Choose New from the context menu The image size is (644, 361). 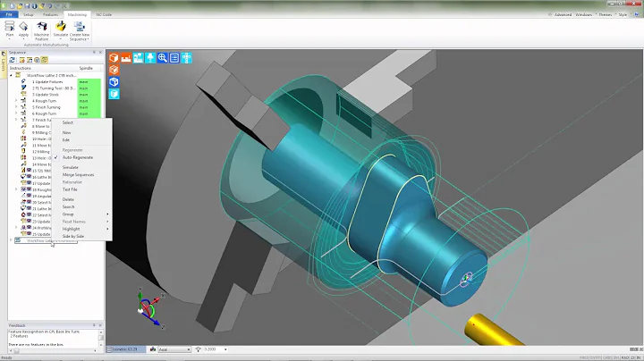(66, 132)
